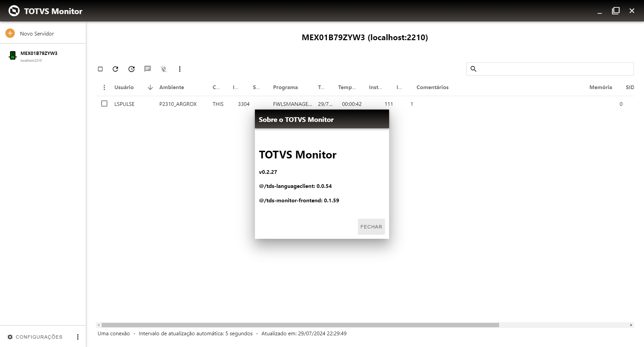Viewport: 644px width, 347px height.
Task: Click the Inst... column header
Action: pyautogui.click(x=375, y=87)
